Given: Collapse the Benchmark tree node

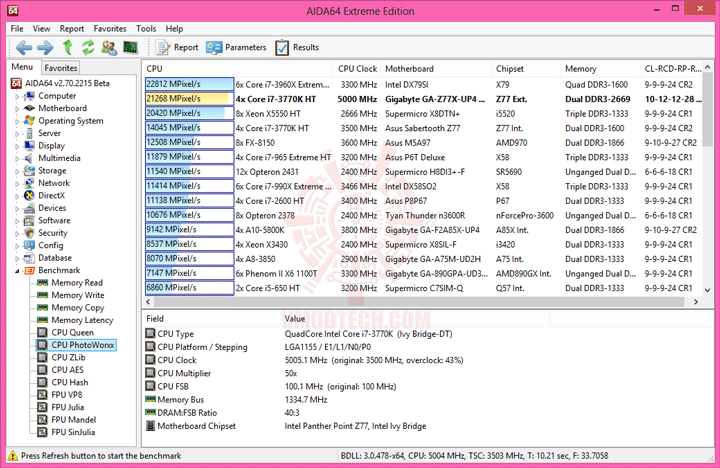Looking at the screenshot, I should click(x=17, y=271).
